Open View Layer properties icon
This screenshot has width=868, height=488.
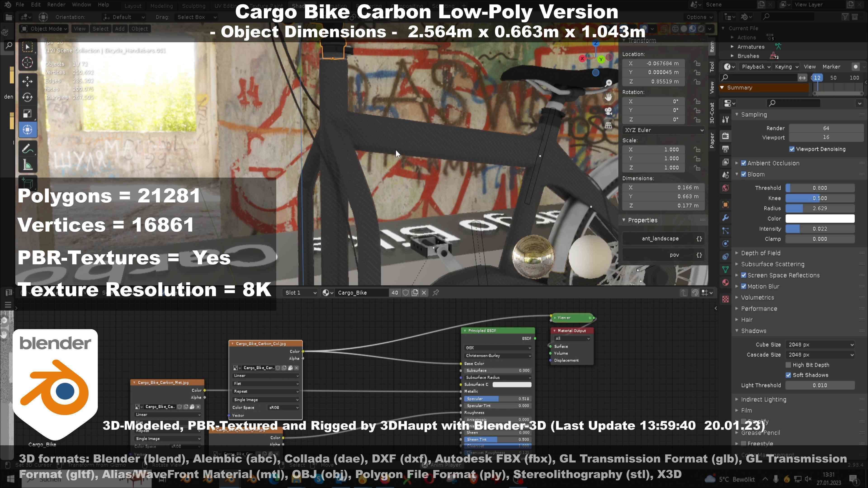(x=725, y=162)
